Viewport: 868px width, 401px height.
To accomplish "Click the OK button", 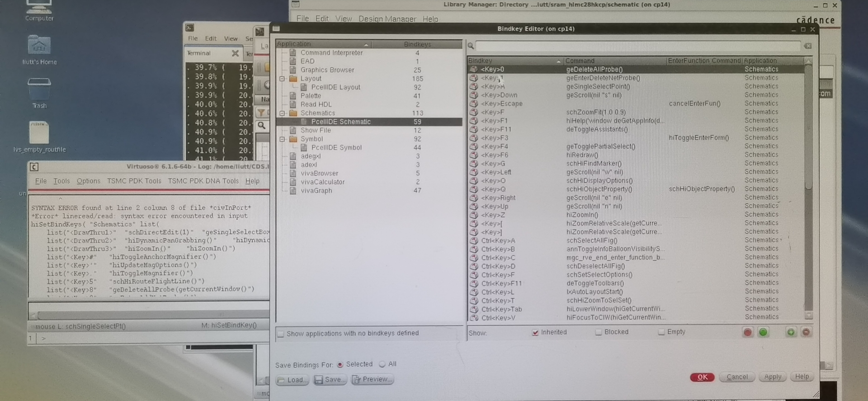I will pyautogui.click(x=702, y=377).
